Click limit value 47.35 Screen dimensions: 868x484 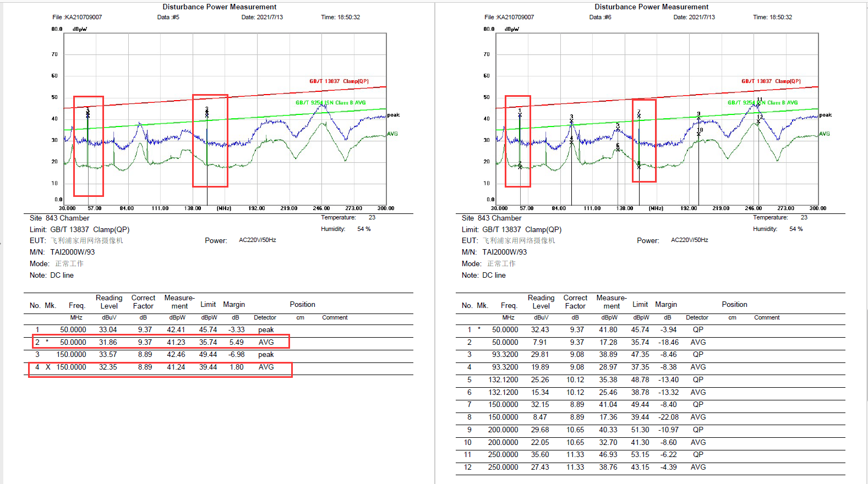click(640, 355)
